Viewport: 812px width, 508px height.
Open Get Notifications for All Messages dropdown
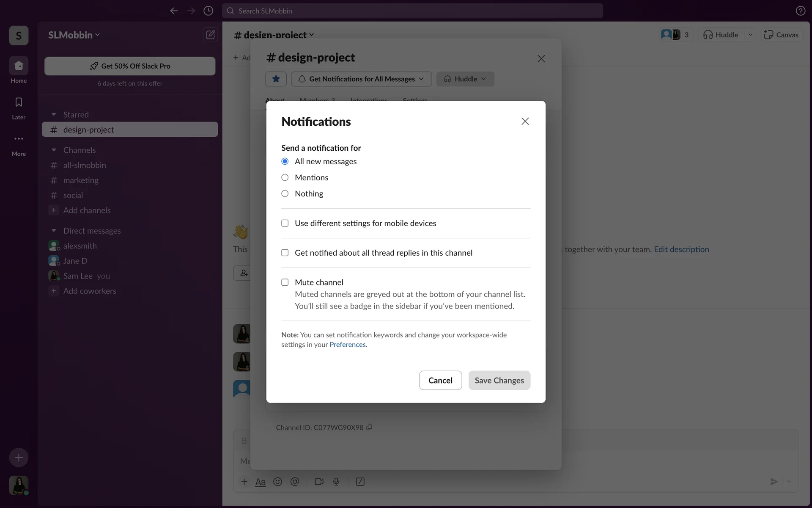coord(361,79)
